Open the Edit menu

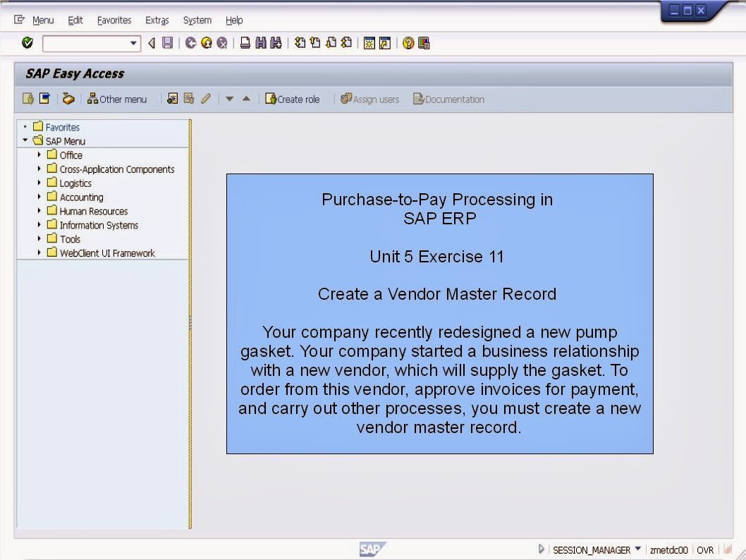pos(75,20)
